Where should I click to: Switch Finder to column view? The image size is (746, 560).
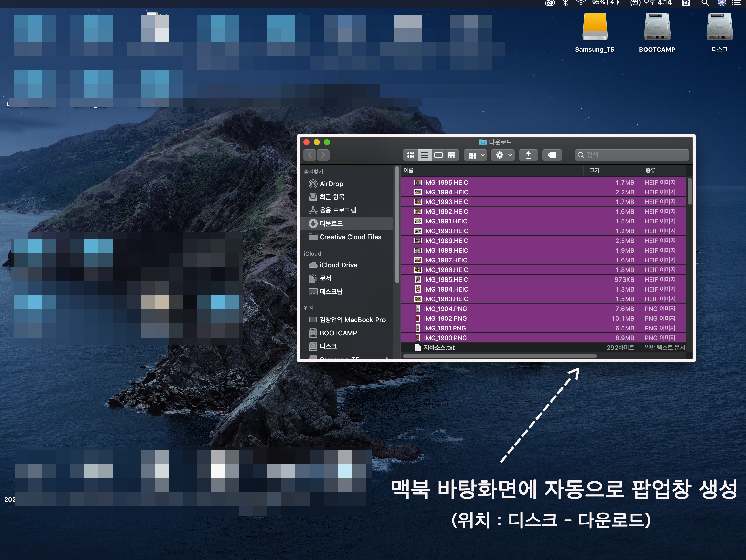438,155
